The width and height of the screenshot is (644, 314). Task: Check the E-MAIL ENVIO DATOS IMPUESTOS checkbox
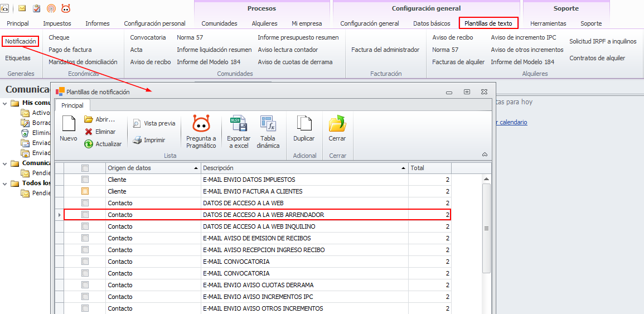pos(85,180)
